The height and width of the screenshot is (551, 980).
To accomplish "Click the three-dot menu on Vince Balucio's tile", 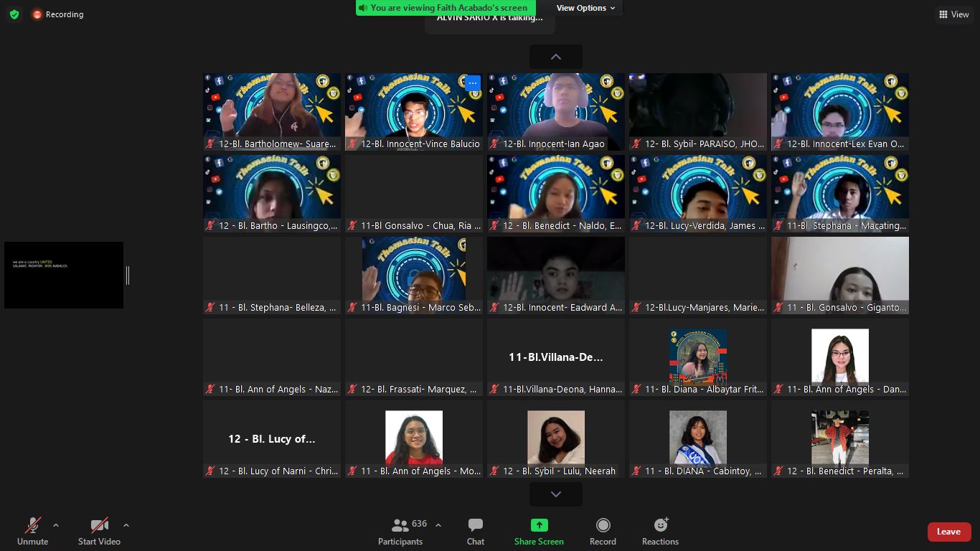I will (x=472, y=83).
